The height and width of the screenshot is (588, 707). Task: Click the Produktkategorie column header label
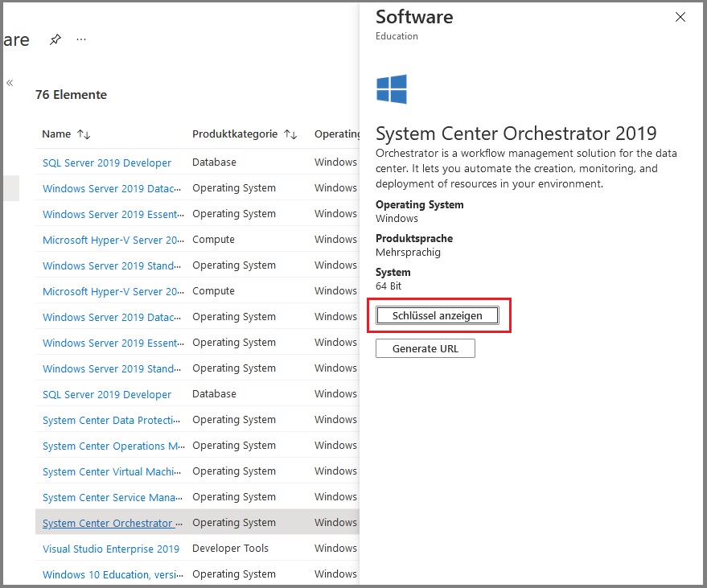(235, 134)
